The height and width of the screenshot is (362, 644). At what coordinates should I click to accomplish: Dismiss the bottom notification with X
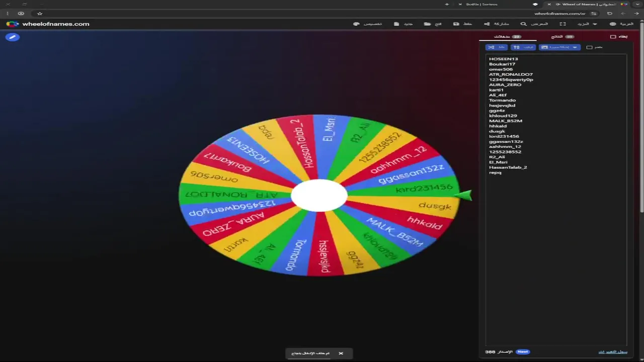(341, 353)
